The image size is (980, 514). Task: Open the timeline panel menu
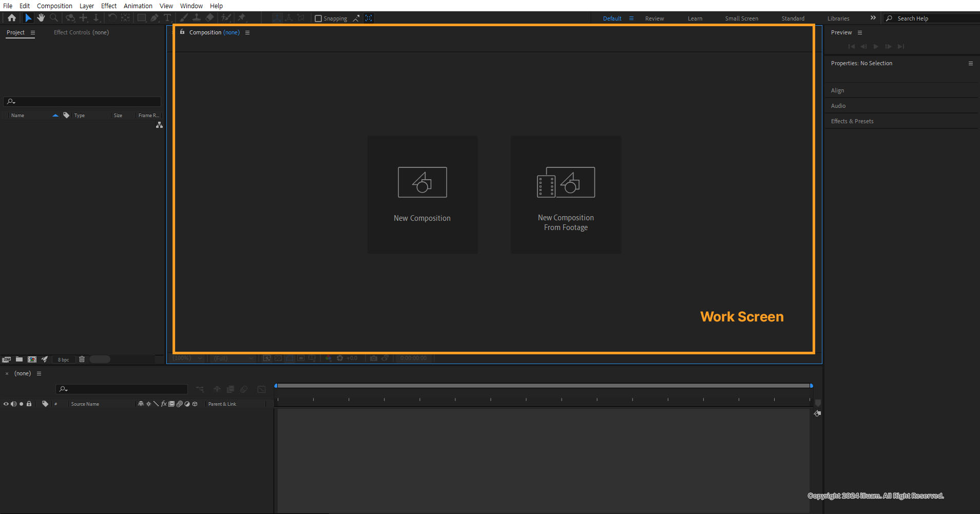pos(39,374)
